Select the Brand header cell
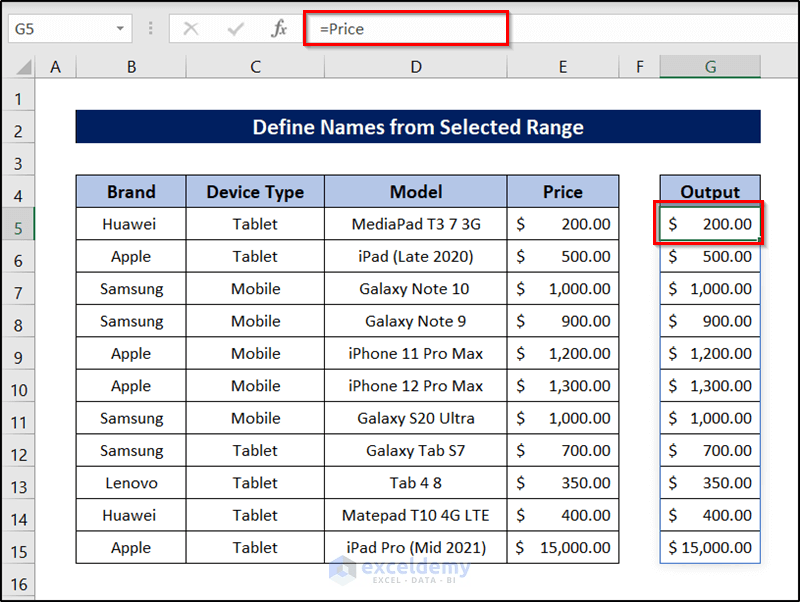Image resolution: width=800 pixels, height=602 pixels. click(131, 191)
